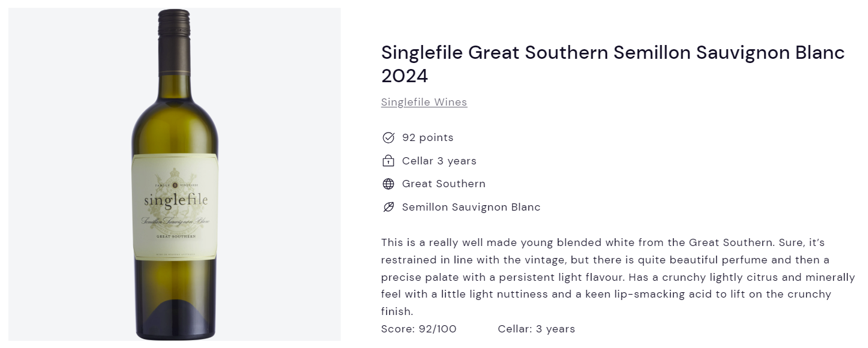
Task: Click the Great Southern region label
Action: click(444, 184)
